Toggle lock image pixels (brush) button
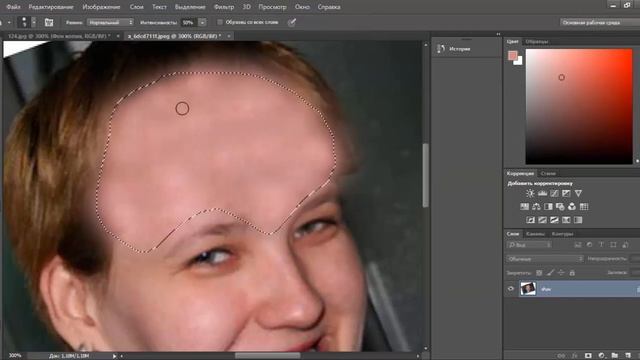 (x=551, y=273)
